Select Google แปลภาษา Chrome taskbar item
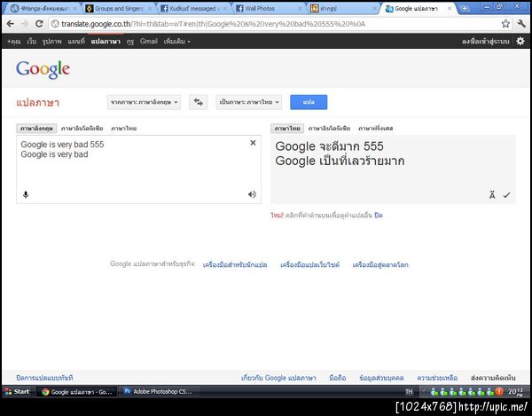 [x=76, y=392]
